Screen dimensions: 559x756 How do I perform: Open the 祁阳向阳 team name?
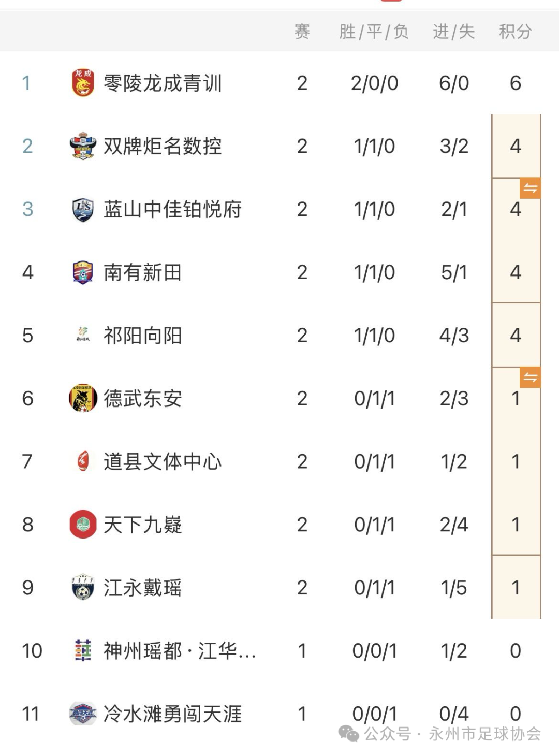point(143,336)
